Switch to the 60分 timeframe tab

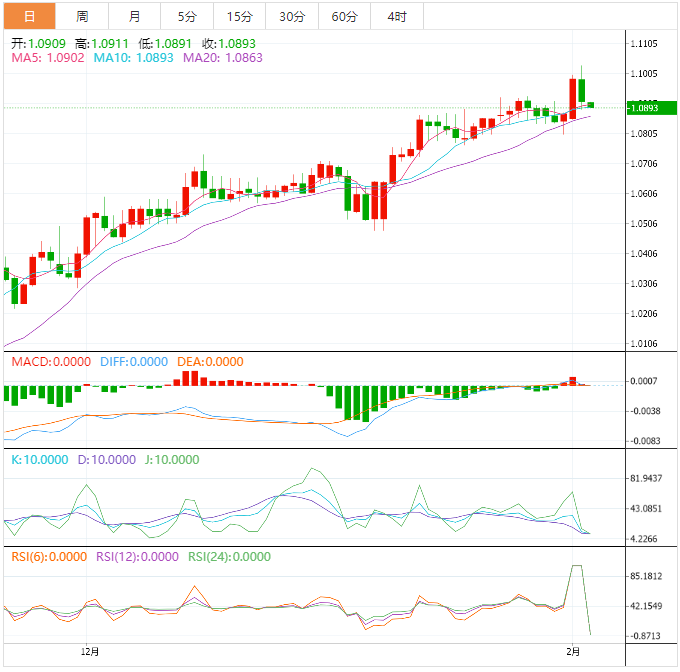(x=344, y=16)
